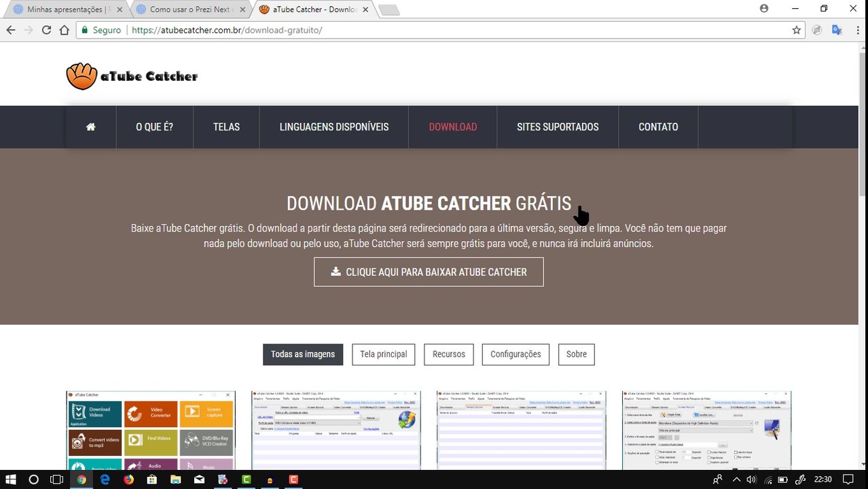Viewport: 868px width, 489px height.
Task: Launch Firefox from taskbar
Action: pyautogui.click(x=128, y=479)
